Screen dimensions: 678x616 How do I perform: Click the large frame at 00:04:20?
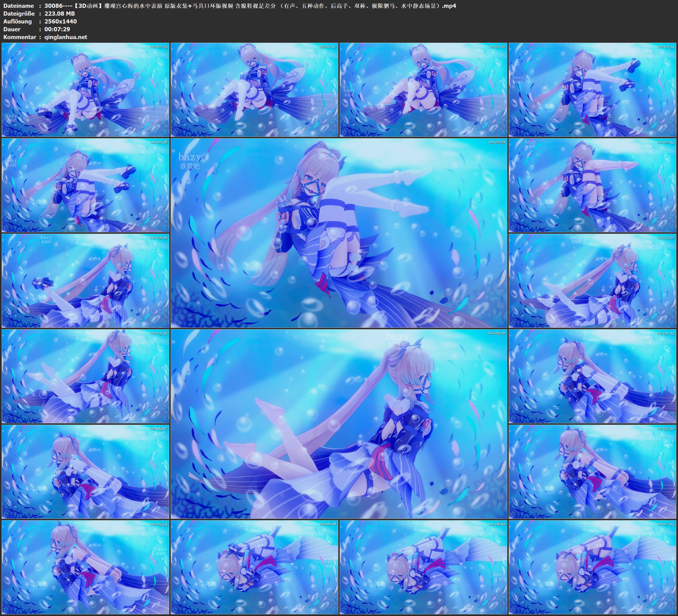click(339, 424)
